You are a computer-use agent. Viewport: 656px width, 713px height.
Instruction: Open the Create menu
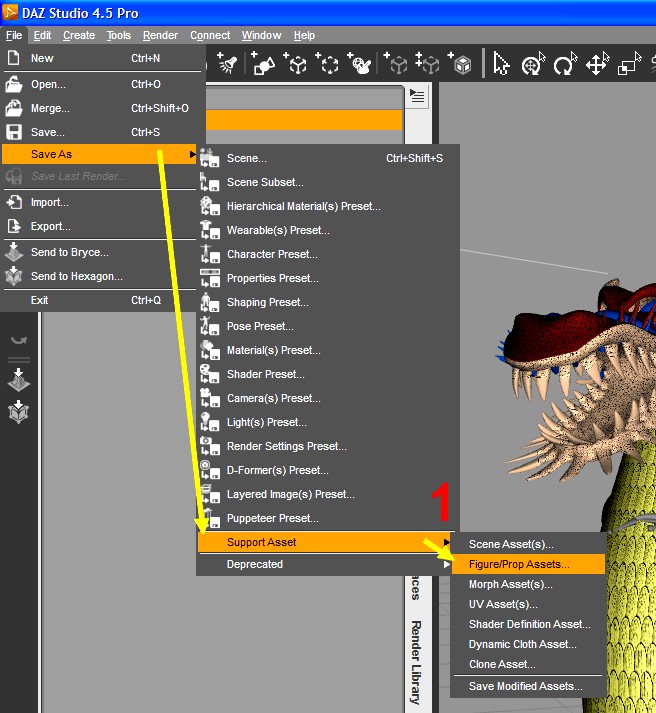tap(79, 35)
